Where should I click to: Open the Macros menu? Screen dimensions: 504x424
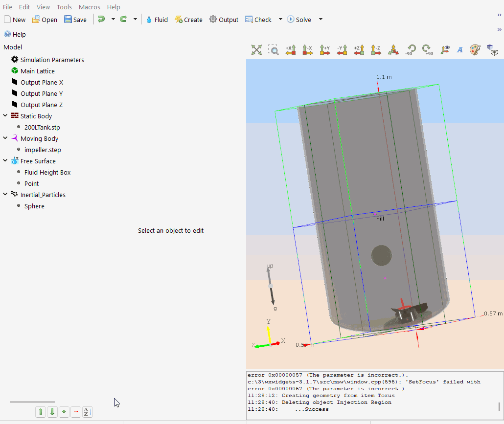click(90, 7)
